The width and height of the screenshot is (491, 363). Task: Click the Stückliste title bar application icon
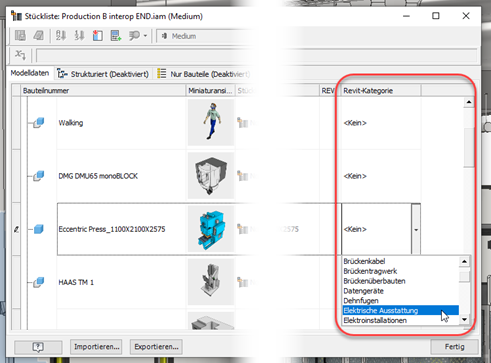tap(16, 16)
